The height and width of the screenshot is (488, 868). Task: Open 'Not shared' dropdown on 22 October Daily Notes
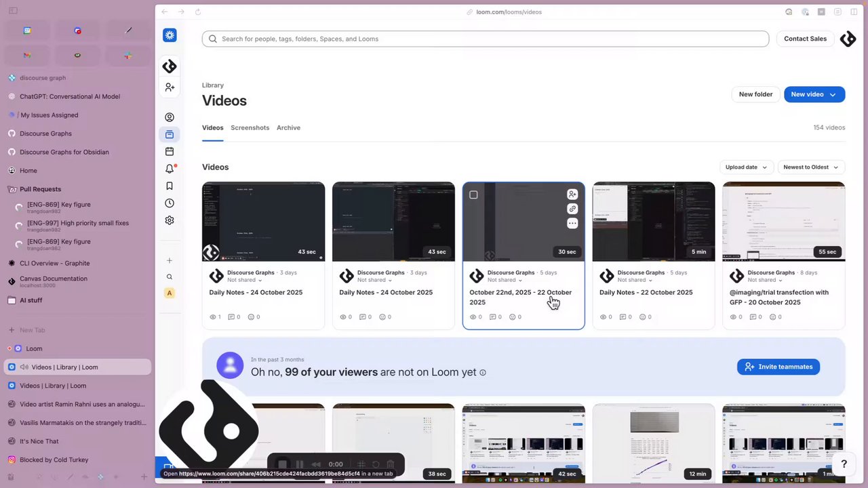click(x=635, y=280)
